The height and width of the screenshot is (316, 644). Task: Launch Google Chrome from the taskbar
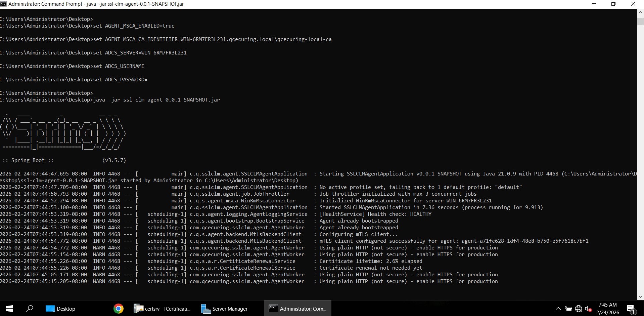(x=118, y=309)
